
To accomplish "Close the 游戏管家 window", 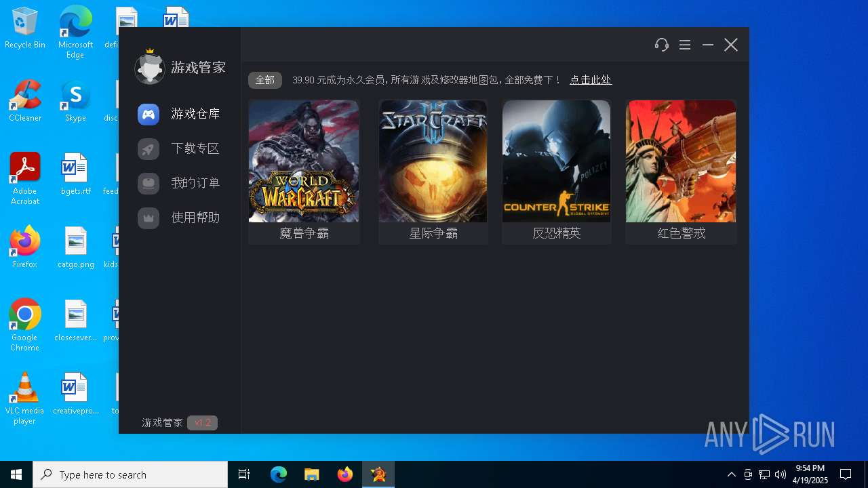I will click(731, 45).
